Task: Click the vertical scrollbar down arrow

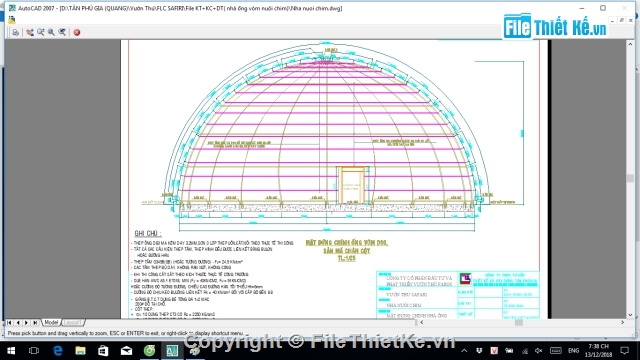Action: point(631,315)
